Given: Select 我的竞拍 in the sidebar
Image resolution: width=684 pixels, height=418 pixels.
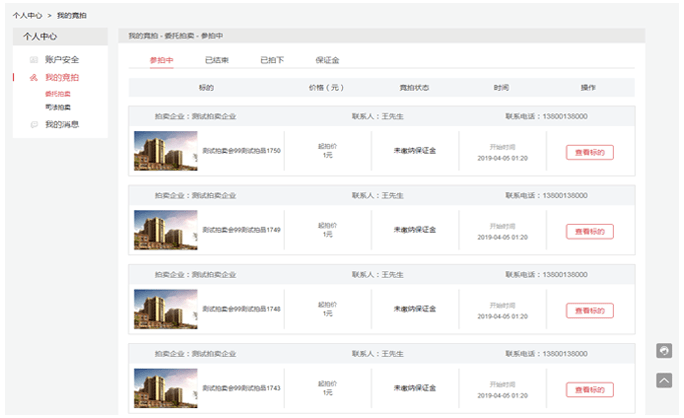Looking at the screenshot, I should (62, 78).
